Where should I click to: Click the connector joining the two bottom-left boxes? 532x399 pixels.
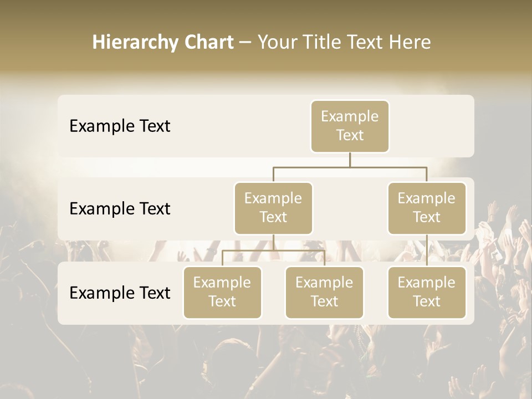pos(273,250)
